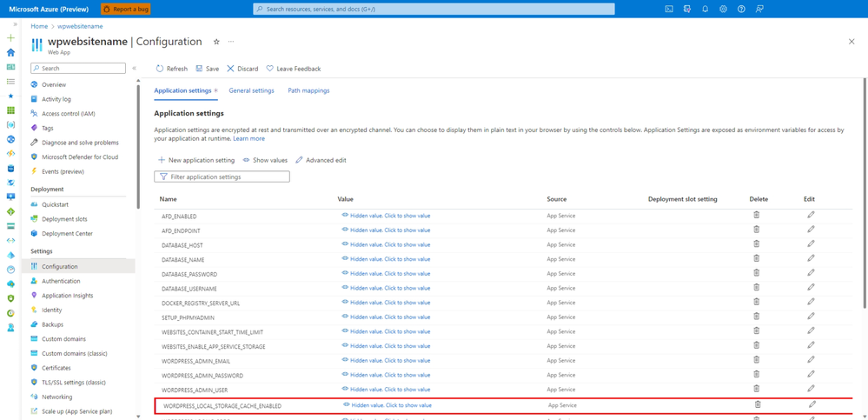
Task: Show hidden value for AFD_ENDPOINT
Action: click(386, 230)
